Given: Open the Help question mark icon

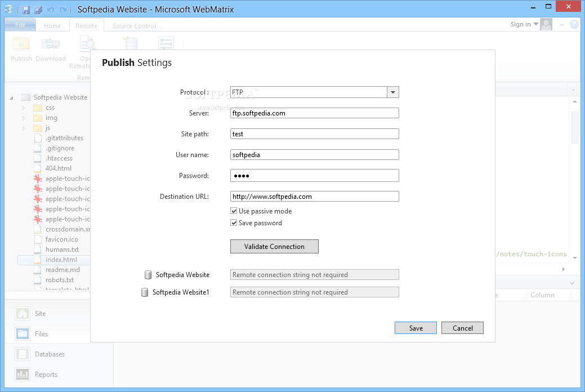Looking at the screenshot, I should (x=574, y=24).
